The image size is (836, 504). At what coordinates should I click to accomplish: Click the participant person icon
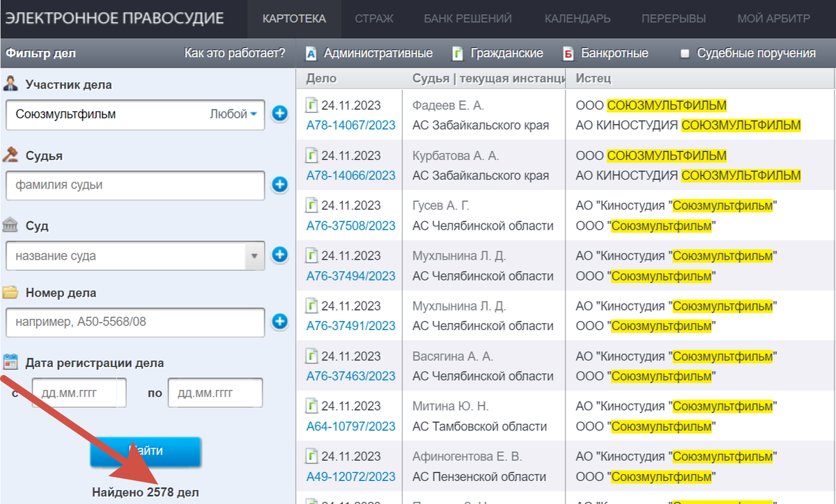click(x=10, y=84)
